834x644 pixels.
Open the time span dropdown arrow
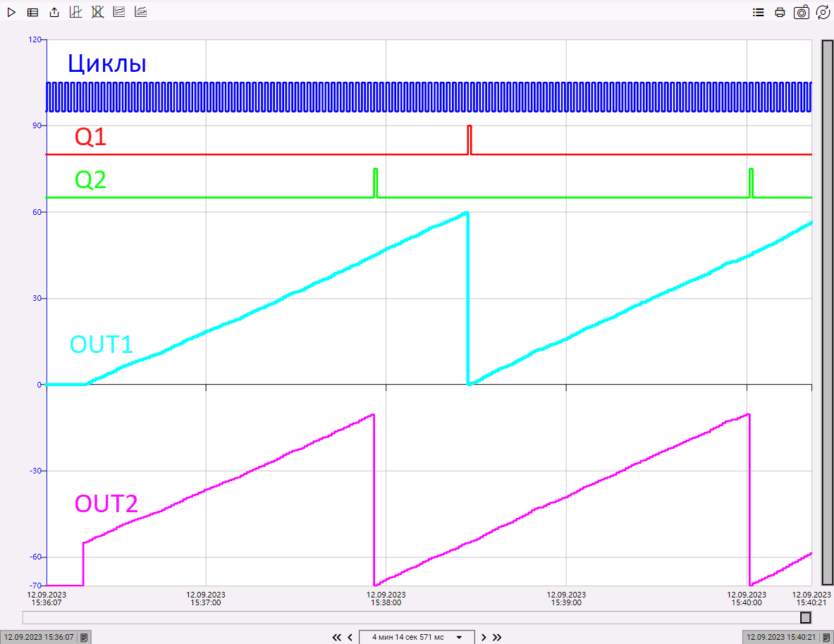[x=460, y=637]
